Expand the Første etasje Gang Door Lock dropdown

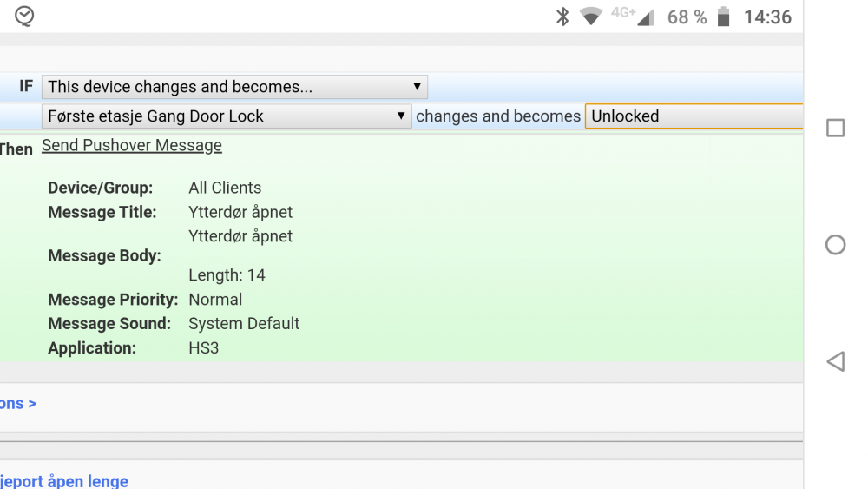[x=226, y=116]
